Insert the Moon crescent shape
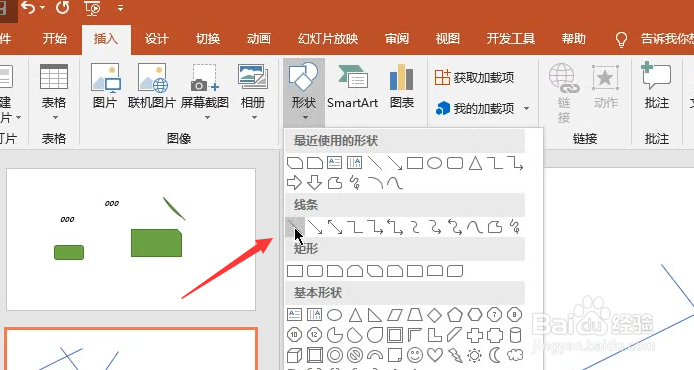 click(x=495, y=355)
